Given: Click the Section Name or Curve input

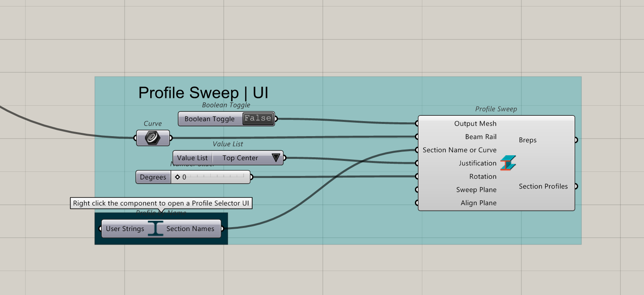Looking at the screenshot, I should click(460, 150).
